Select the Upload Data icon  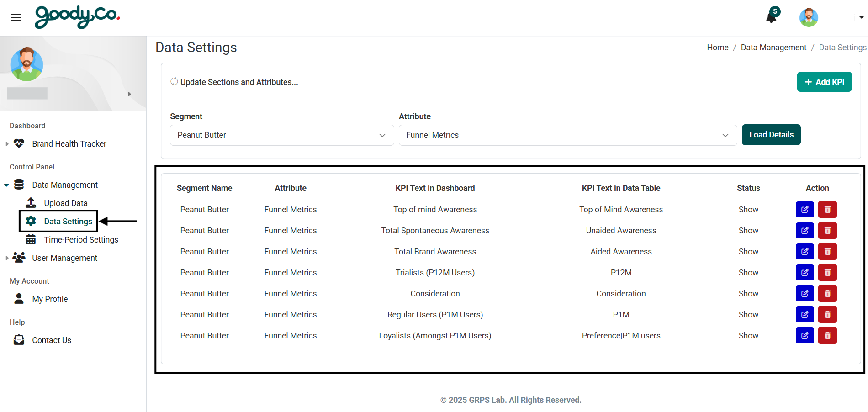pyautogui.click(x=30, y=202)
